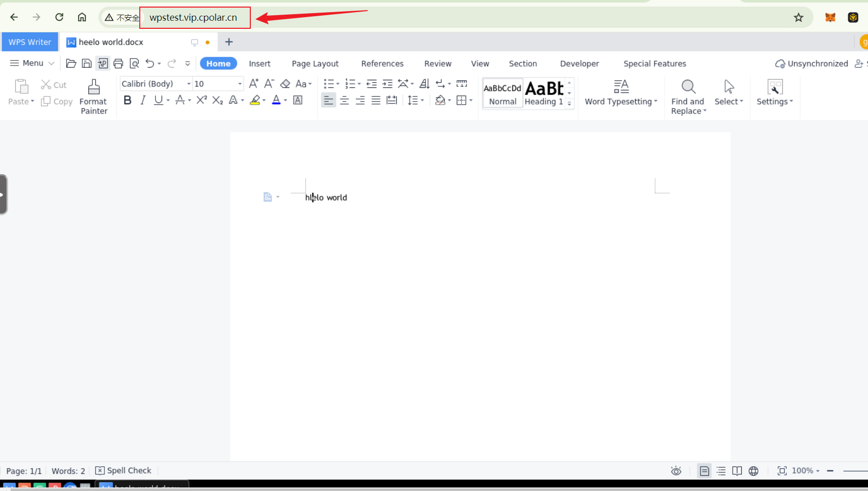Apply the yellow text highlight color
The image size is (868, 491).
[x=255, y=100]
